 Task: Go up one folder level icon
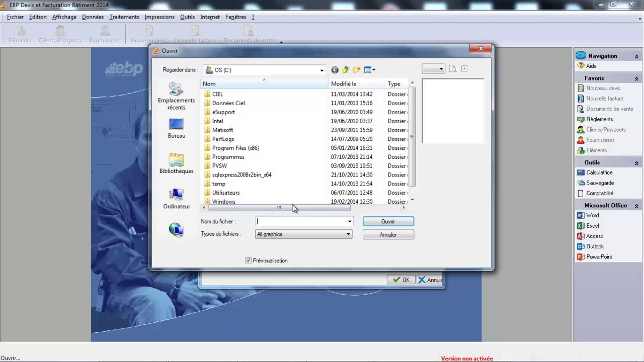tap(346, 70)
